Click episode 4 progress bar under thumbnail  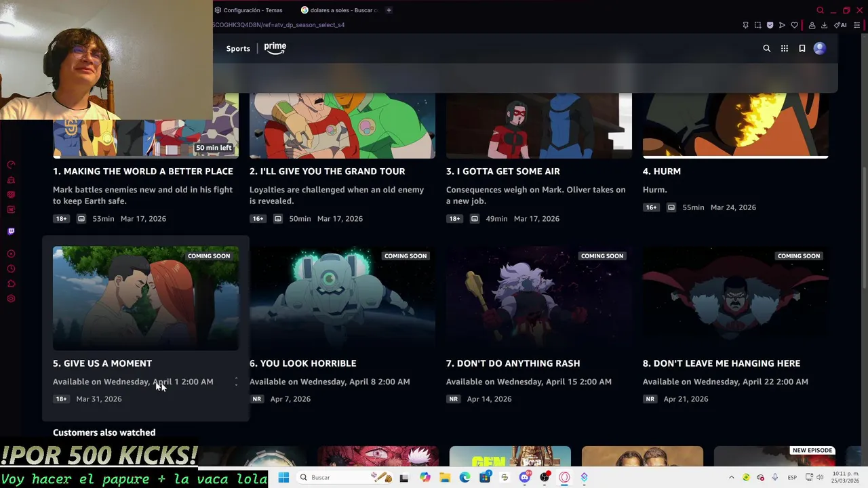736,157
